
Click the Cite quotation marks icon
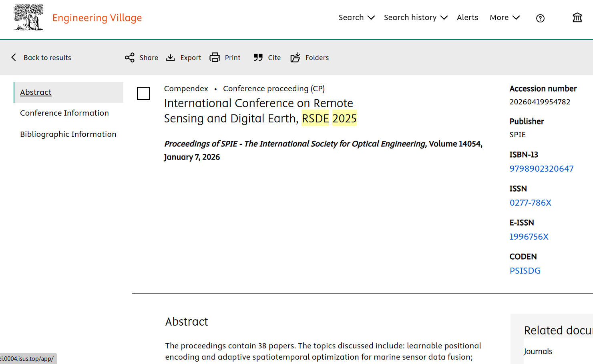pyautogui.click(x=258, y=58)
